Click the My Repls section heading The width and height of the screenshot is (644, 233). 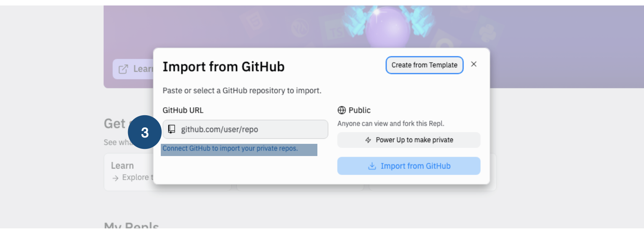pyautogui.click(x=131, y=227)
